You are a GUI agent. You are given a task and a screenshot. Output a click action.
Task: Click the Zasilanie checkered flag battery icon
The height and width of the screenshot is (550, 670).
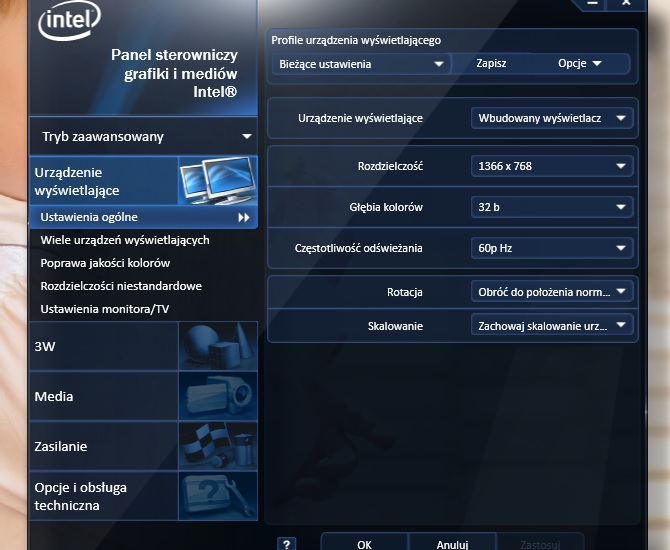point(218,446)
